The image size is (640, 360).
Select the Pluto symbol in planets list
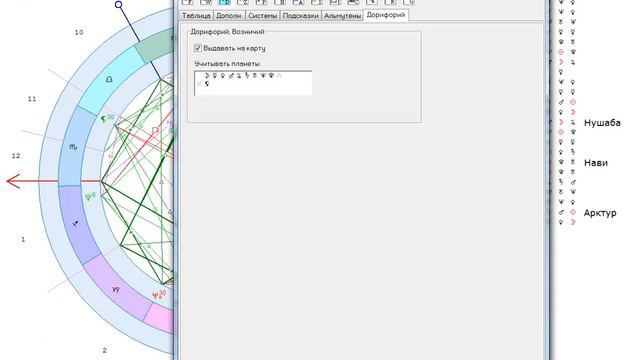click(271, 75)
